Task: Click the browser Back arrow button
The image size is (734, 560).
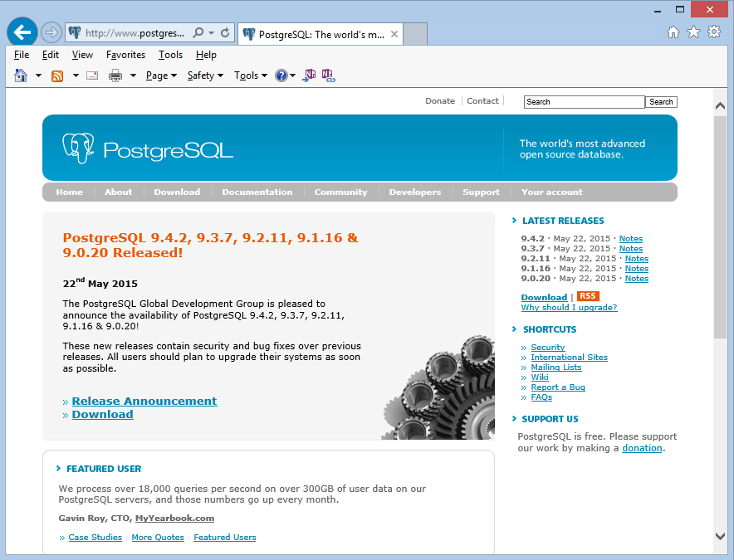Action: [x=22, y=32]
